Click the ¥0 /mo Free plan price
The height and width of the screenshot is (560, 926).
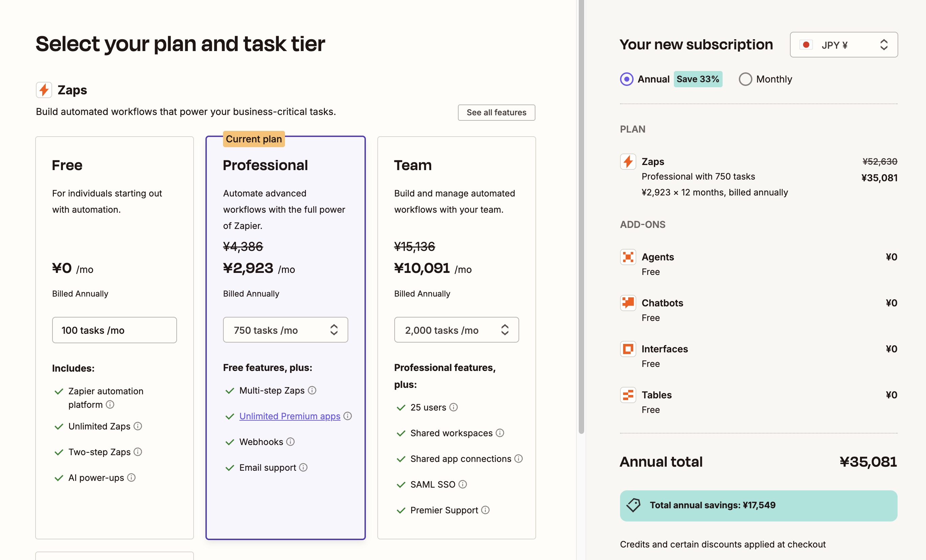tap(72, 269)
